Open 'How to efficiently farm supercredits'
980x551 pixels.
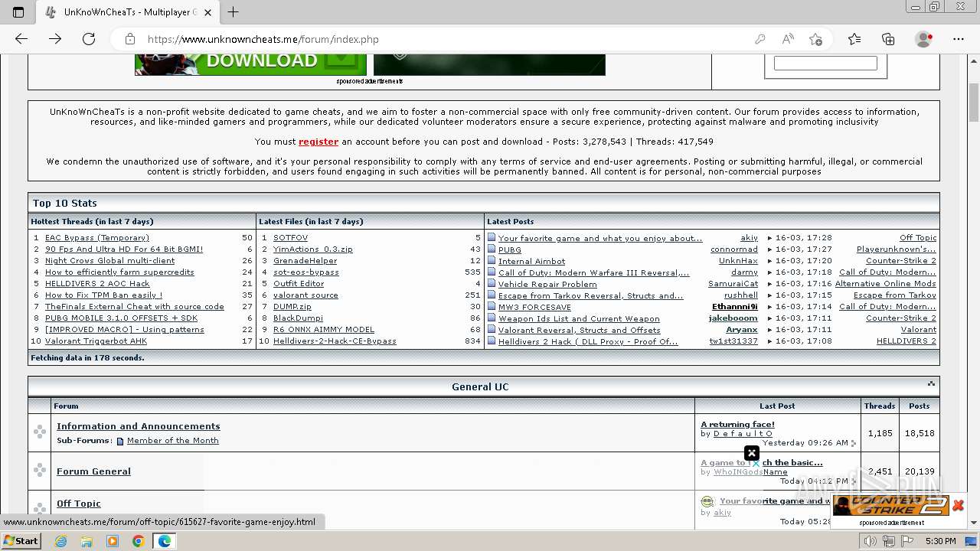119,272
